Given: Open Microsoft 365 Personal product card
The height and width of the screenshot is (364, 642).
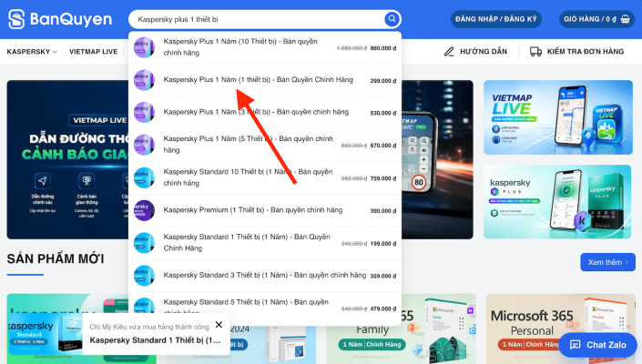Looking at the screenshot, I should pos(561,329).
